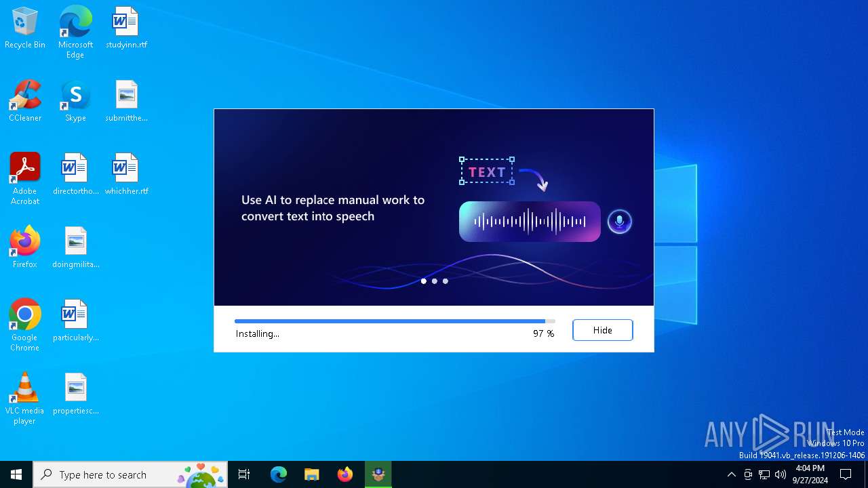Expand the hidden system tray icons chevron
Screen dimensions: 868x488
[731, 474]
